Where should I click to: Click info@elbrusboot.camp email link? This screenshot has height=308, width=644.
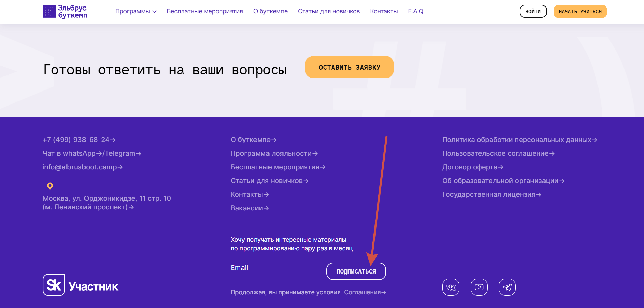click(x=82, y=167)
